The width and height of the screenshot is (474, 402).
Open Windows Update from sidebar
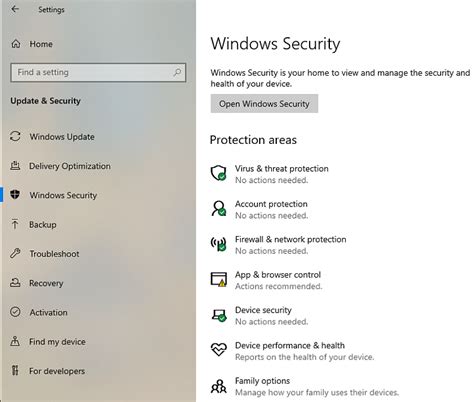coord(62,137)
